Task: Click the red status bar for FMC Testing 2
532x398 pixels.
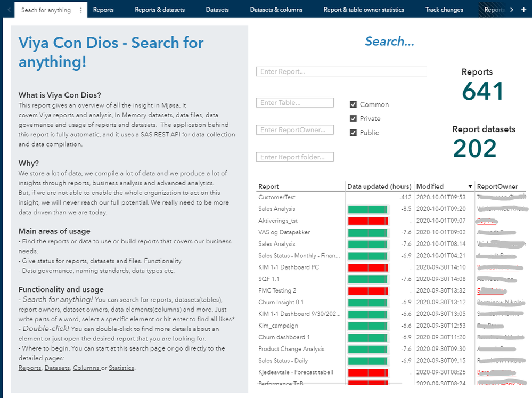Action: pyautogui.click(x=368, y=291)
